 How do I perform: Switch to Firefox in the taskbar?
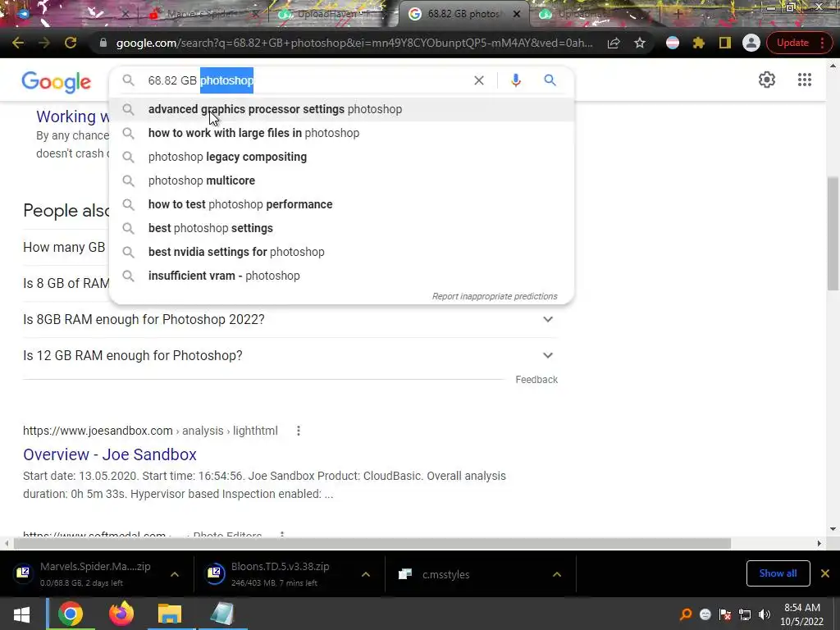click(121, 614)
